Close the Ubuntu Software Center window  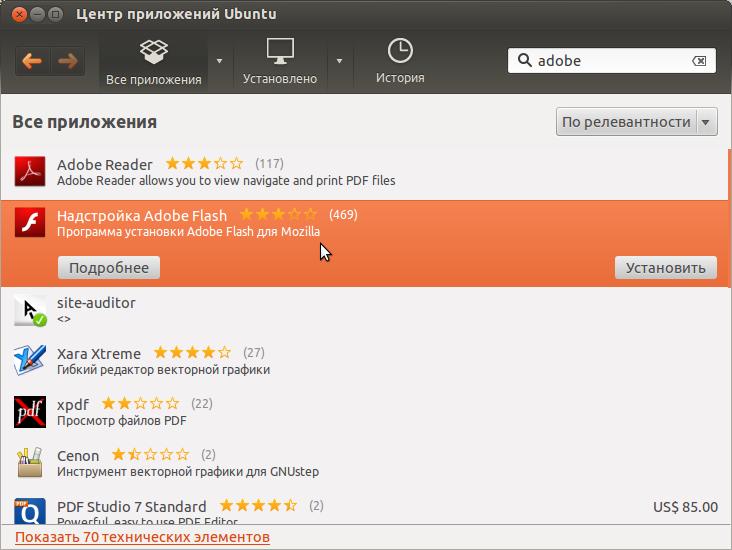coord(19,14)
